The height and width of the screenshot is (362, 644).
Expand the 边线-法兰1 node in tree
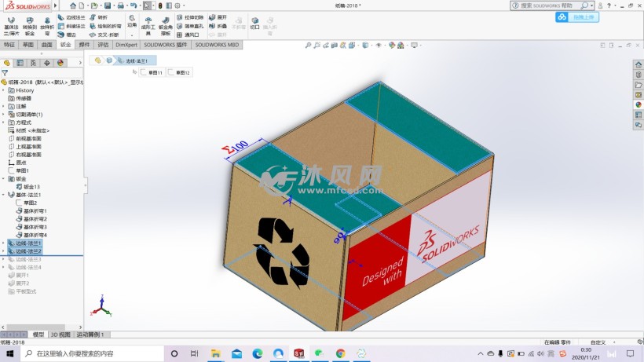(4, 243)
